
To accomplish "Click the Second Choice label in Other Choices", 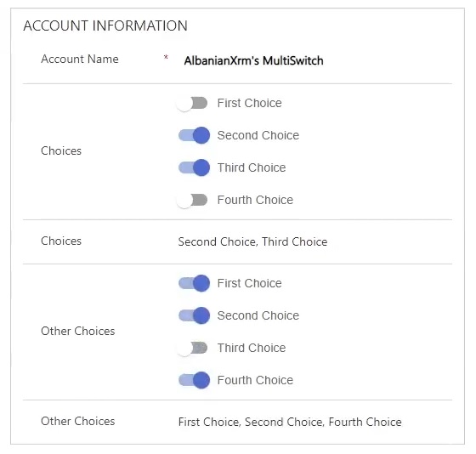I will [258, 315].
